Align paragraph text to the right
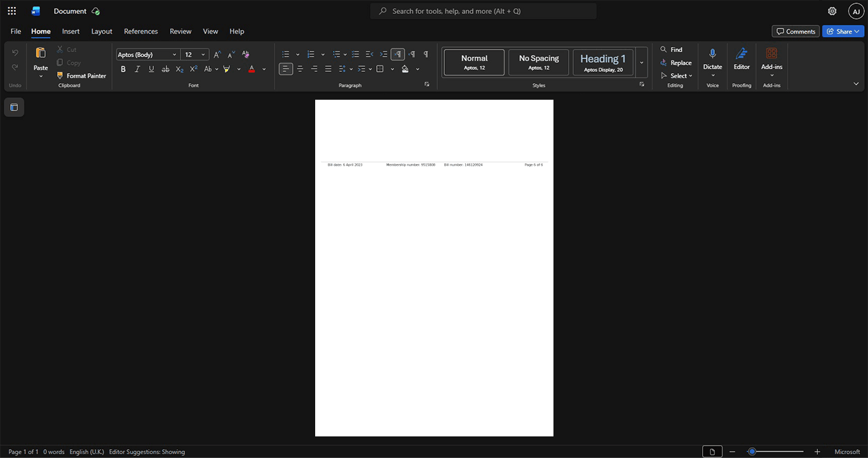The image size is (868, 458). pos(314,69)
